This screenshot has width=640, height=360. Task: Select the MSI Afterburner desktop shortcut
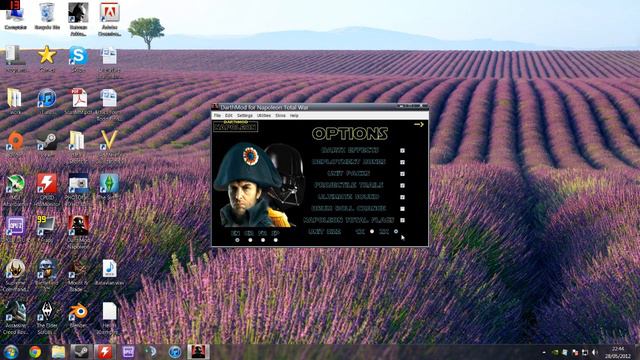point(16,189)
